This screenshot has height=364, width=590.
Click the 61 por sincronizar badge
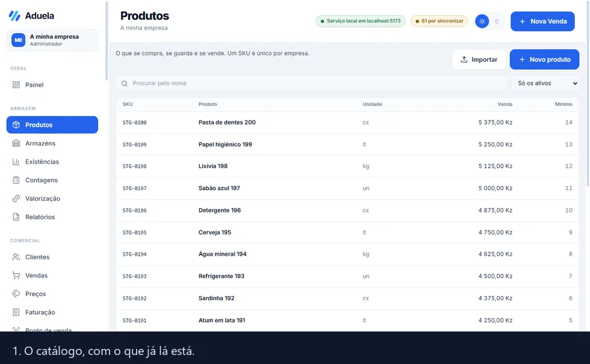click(439, 21)
